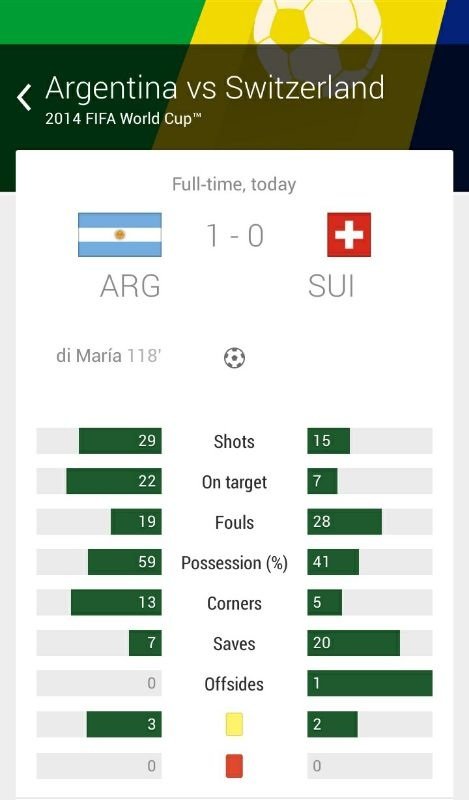Click the ARG team abbreviation
Image resolution: width=469 pixels, height=800 pixels.
point(131,286)
